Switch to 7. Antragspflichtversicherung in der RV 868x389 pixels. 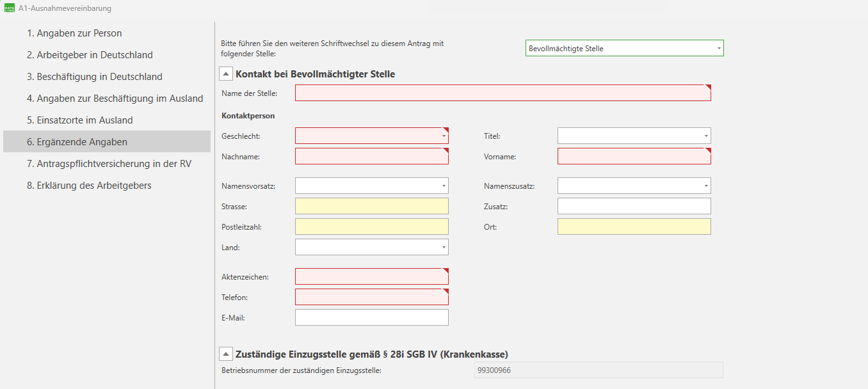coord(109,164)
